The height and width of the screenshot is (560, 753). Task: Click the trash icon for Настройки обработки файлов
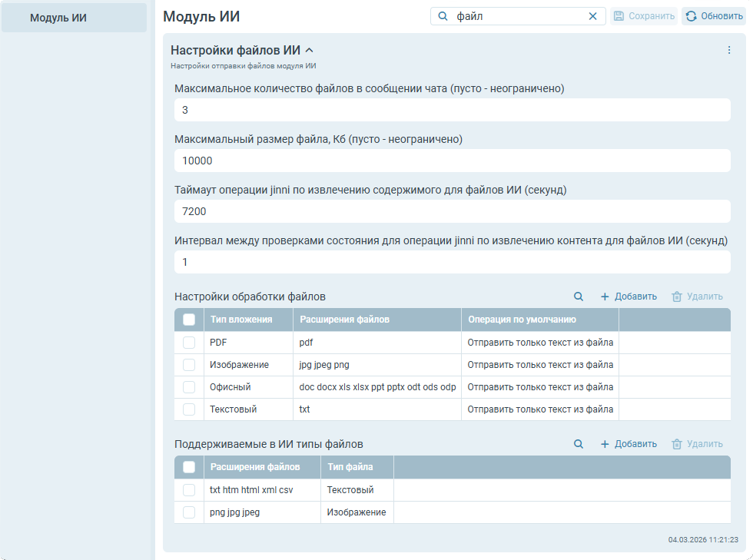677,297
